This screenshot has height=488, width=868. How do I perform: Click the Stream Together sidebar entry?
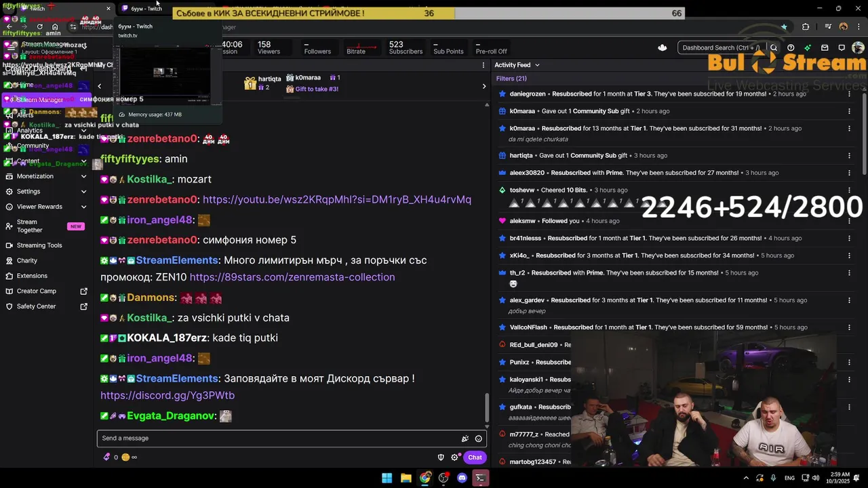[45, 226]
